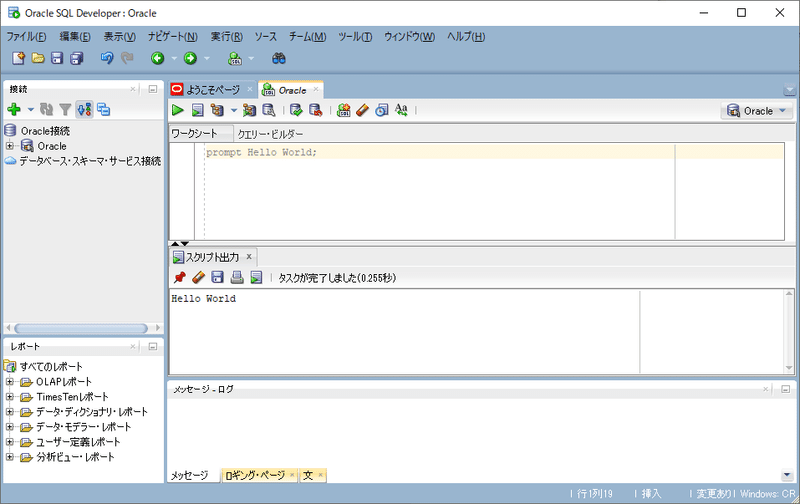Expand the TimesTenレポート folder
Viewport: 800px width, 504px height.
[10, 396]
